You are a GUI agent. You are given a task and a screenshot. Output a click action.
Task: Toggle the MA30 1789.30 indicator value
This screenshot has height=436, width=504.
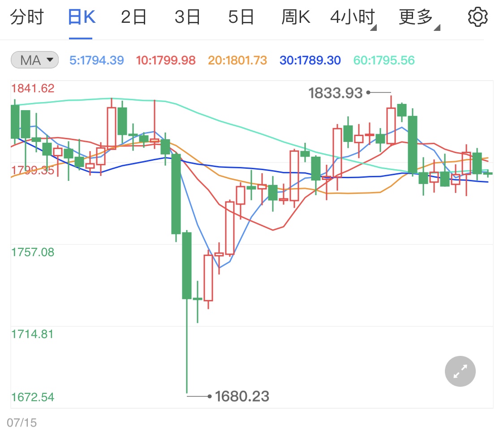point(310,60)
